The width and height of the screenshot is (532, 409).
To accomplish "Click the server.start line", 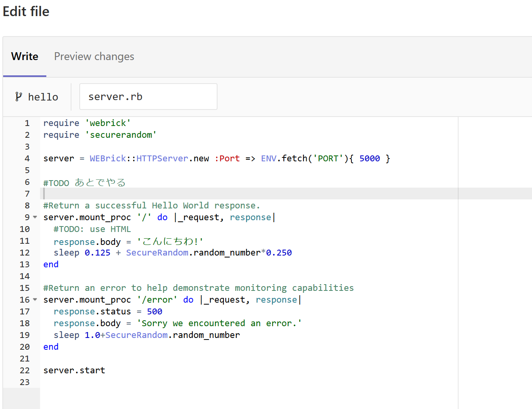I will pos(74,370).
